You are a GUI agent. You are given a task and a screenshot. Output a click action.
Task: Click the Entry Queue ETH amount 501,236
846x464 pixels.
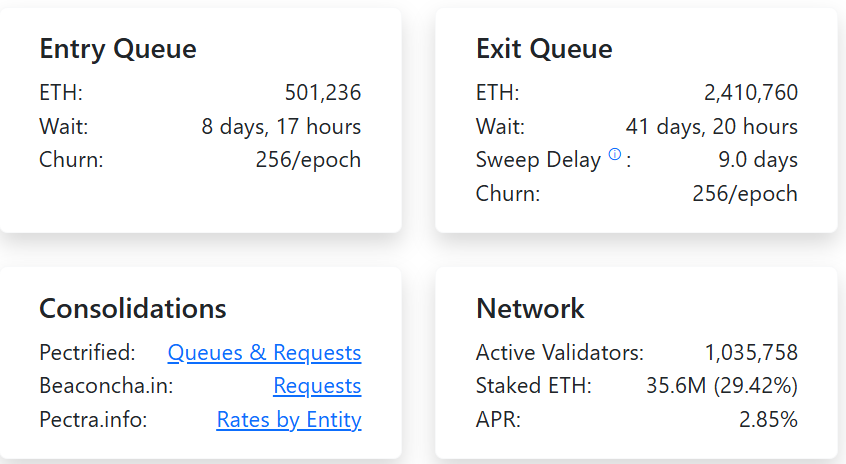(x=322, y=94)
